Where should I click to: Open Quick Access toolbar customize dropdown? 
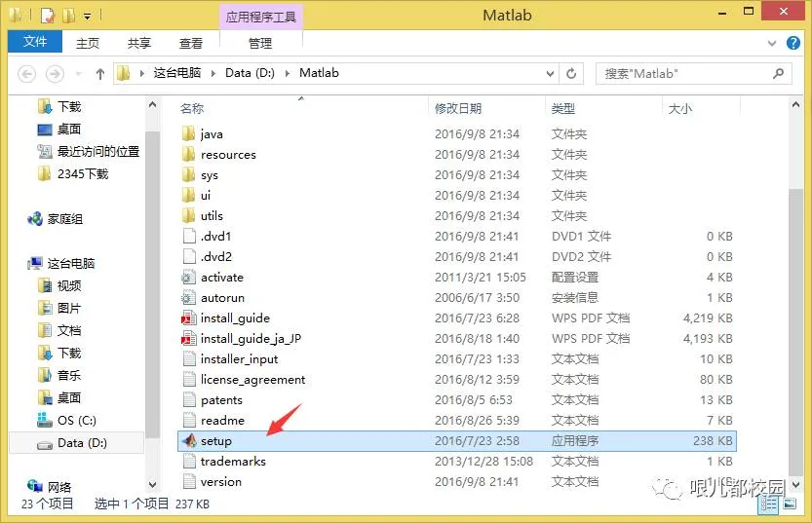click(x=88, y=18)
